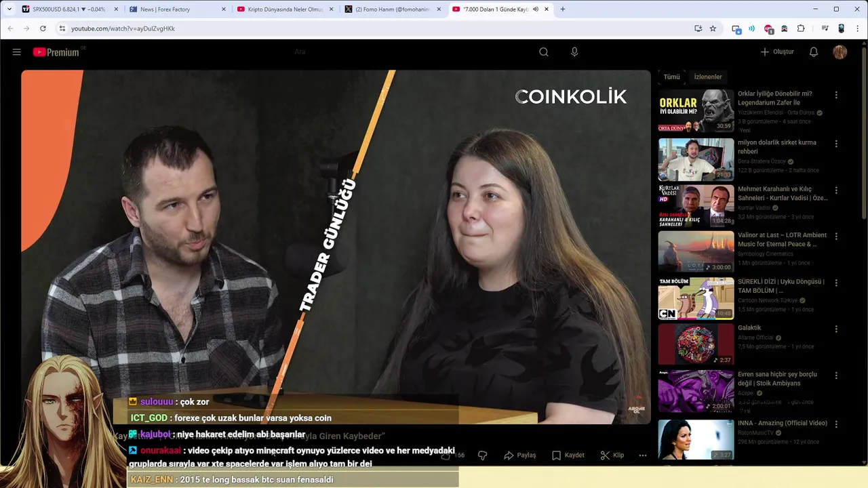Click the YouTube search magnifier icon
This screenshot has height=488, width=868.
pos(544,52)
